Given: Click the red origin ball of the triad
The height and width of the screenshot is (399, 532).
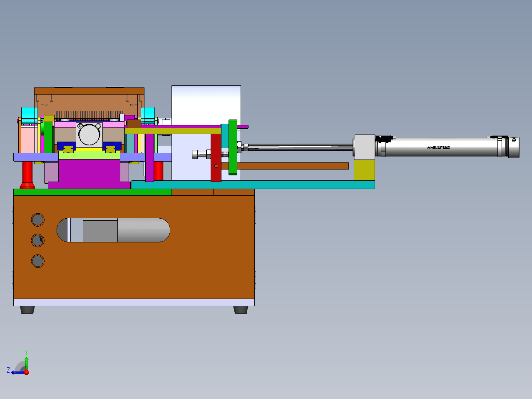Looking at the screenshot, I should point(26,372).
